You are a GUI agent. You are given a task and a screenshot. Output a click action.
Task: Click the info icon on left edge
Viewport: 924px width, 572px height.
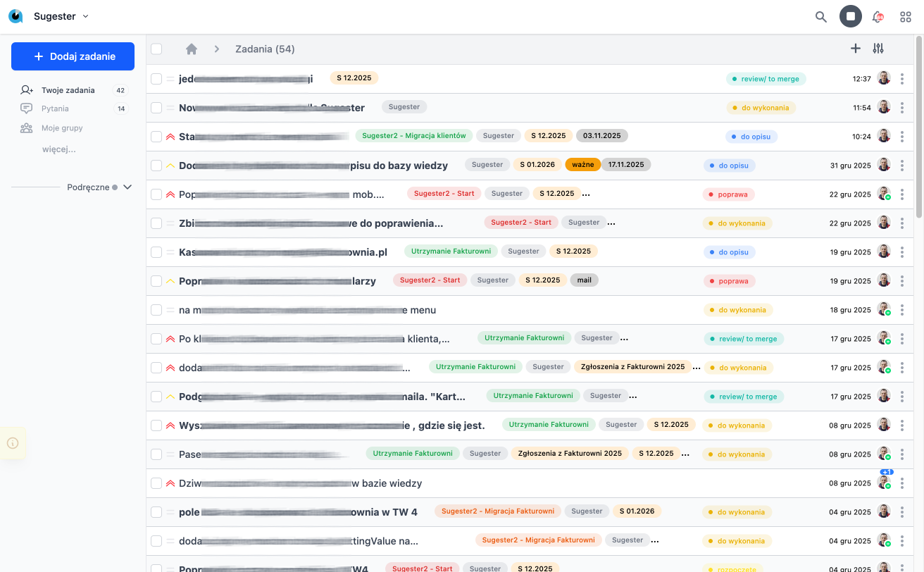13,443
